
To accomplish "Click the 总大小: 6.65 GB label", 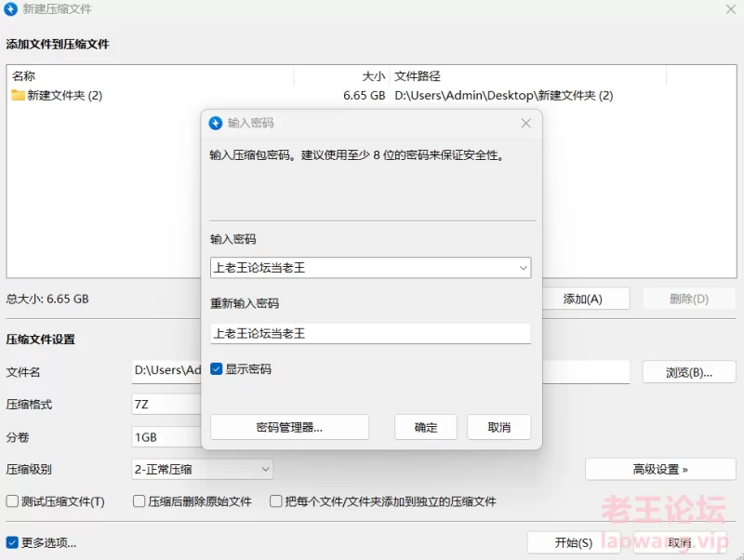I will (47, 299).
